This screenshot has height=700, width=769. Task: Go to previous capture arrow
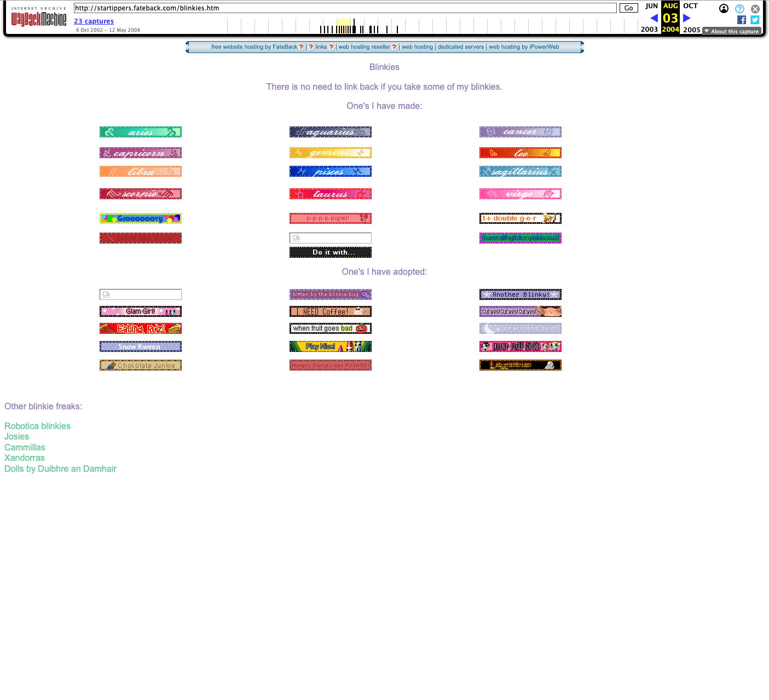coord(654,18)
